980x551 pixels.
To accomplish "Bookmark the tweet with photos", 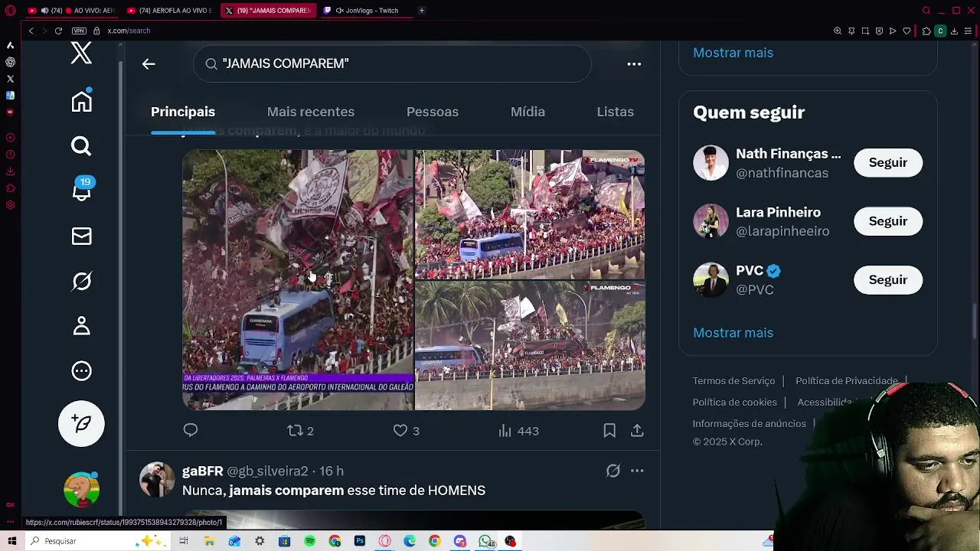I will 609,431.
